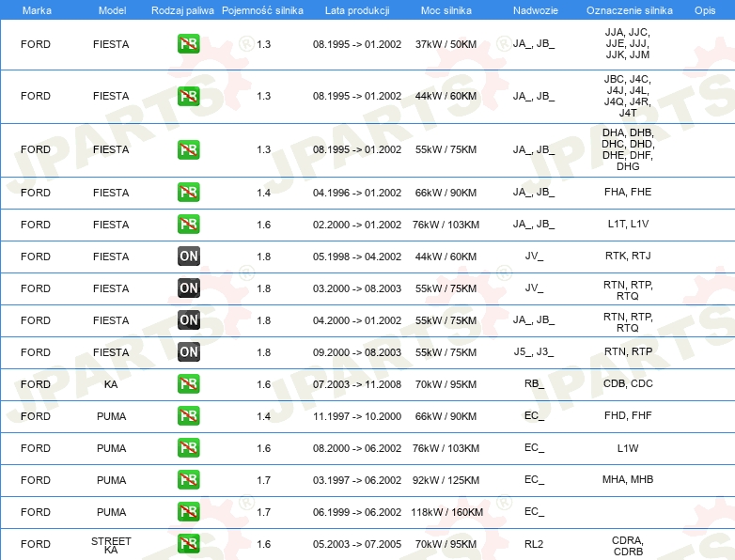Click the Model column header
The height and width of the screenshot is (560, 735).
pos(112,10)
